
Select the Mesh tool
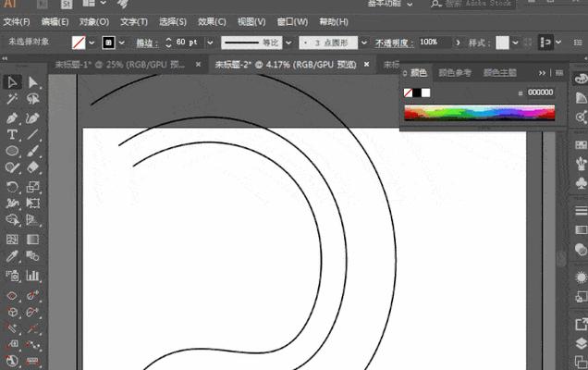pyautogui.click(x=12, y=239)
